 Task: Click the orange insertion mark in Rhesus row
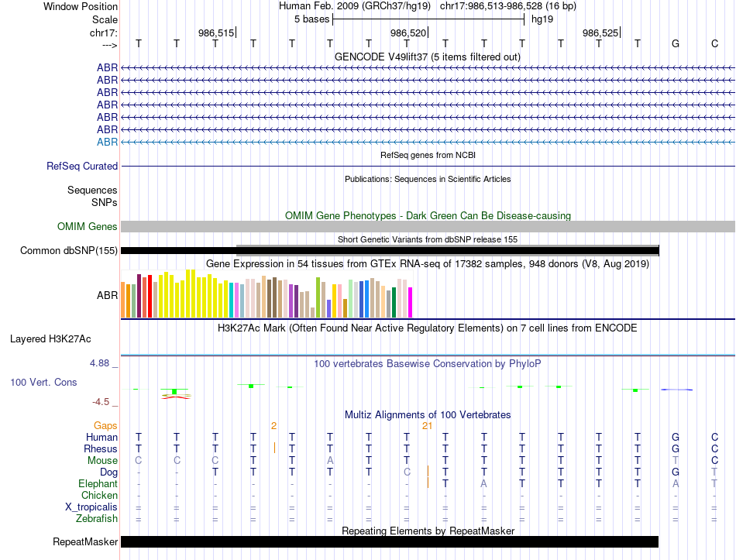pyautogui.click(x=274, y=448)
